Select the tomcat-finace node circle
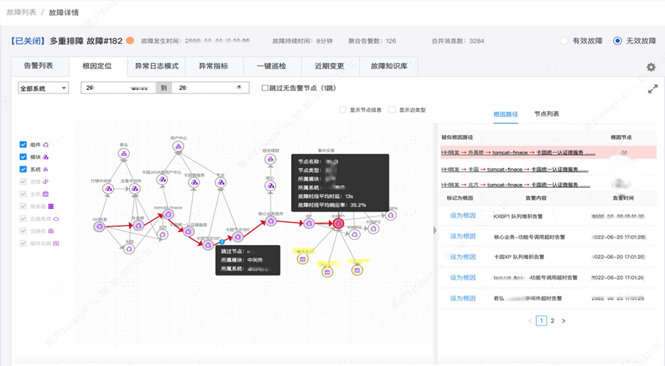 click(x=168, y=215)
